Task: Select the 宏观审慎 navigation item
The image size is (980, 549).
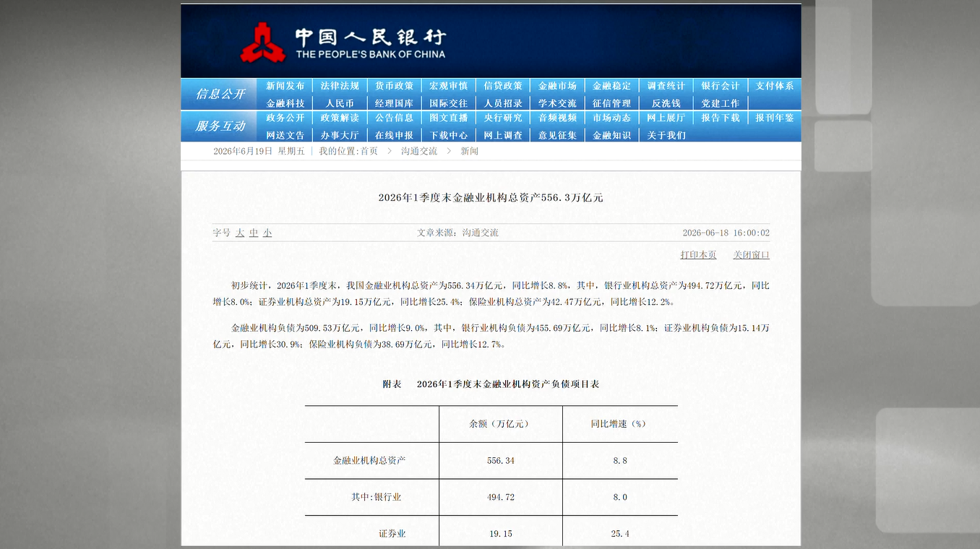Action: pyautogui.click(x=448, y=86)
